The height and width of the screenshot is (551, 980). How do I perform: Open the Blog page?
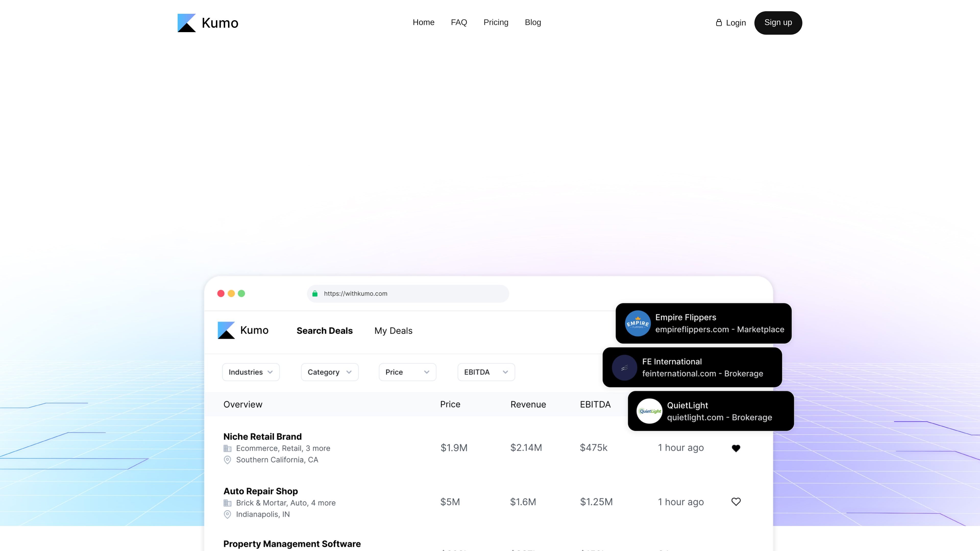(533, 22)
